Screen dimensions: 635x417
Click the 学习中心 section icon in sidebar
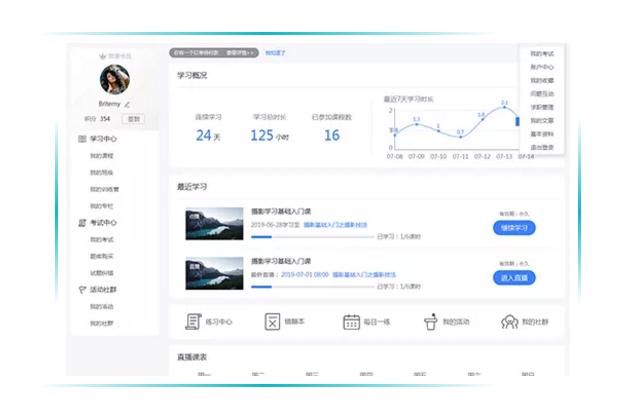(x=82, y=138)
